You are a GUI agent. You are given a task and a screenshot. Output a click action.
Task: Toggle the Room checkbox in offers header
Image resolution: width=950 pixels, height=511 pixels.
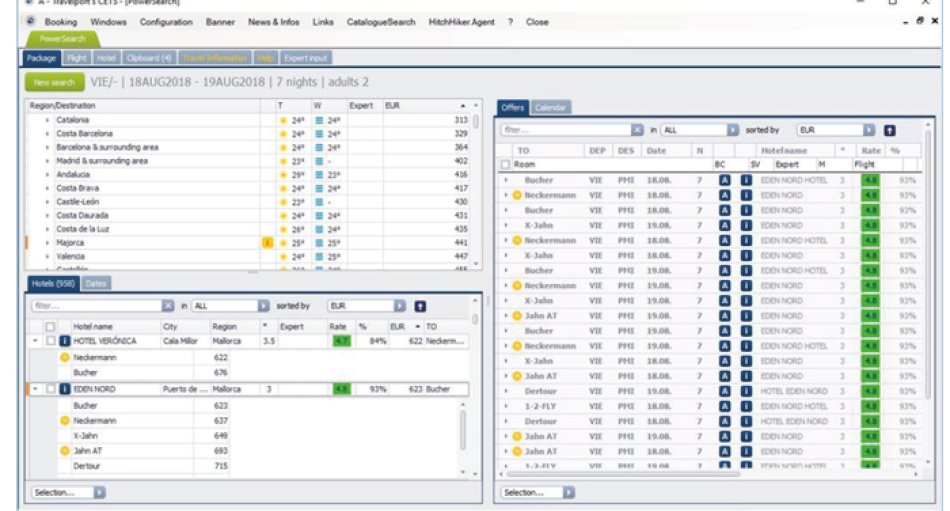click(x=505, y=164)
